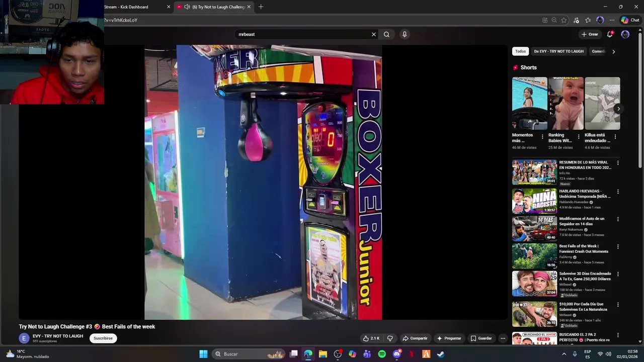The height and width of the screenshot is (362, 644).
Task: Open the Edge profile avatar
Action: (600, 20)
